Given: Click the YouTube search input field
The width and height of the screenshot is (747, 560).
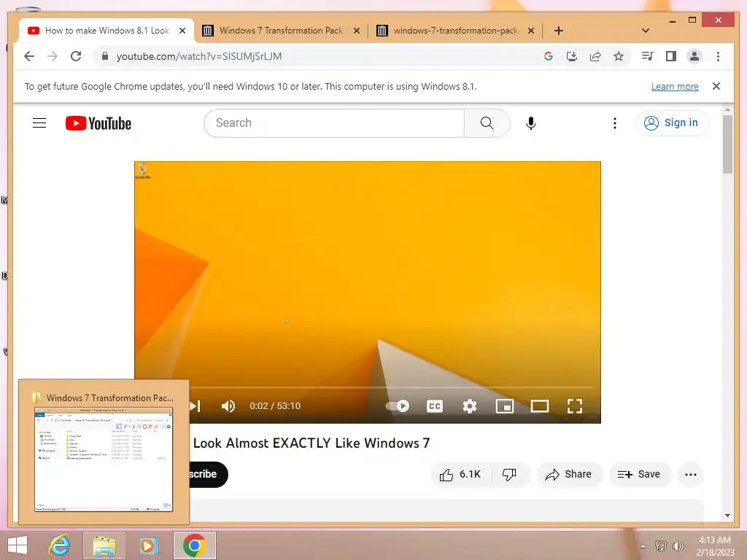Looking at the screenshot, I should [x=334, y=122].
